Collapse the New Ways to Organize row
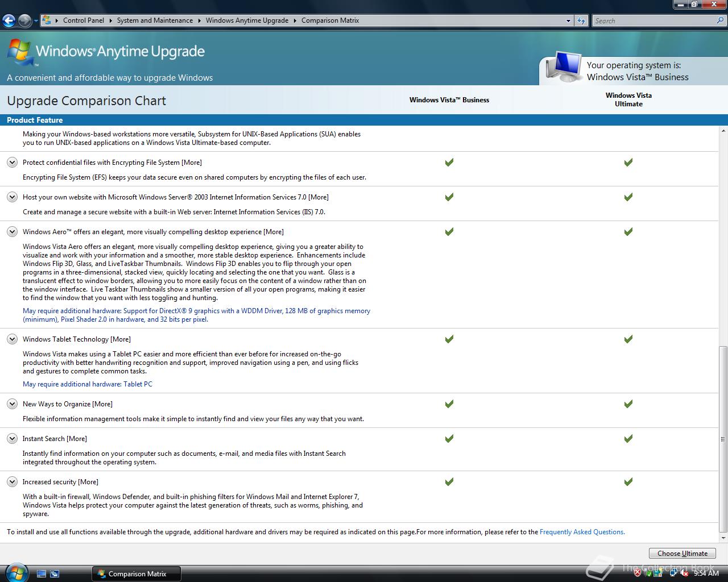 (12, 404)
